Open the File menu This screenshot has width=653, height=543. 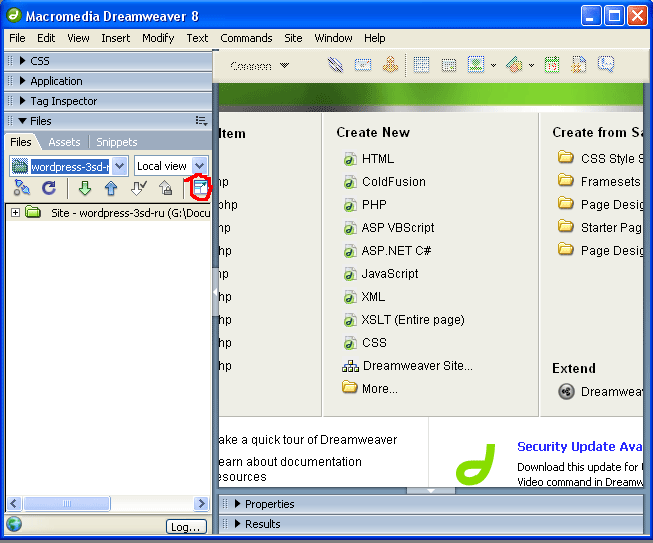17,38
